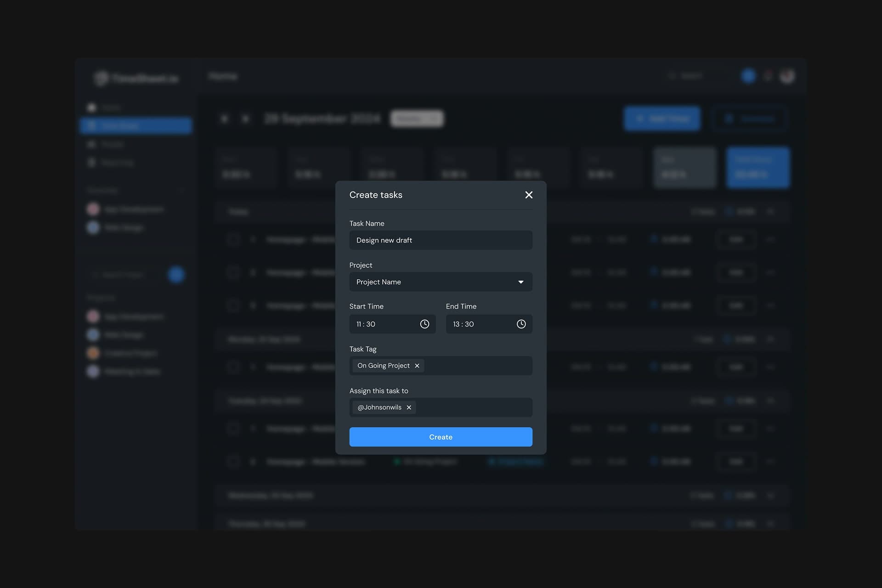Select the highlighted Timesheet item in the sidebar
This screenshot has height=588, width=882.
(x=136, y=125)
